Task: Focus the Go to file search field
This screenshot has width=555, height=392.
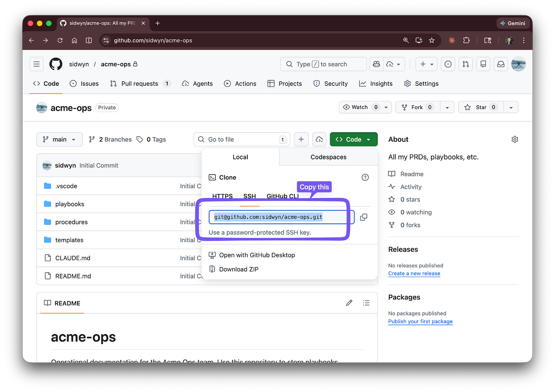Action: pos(242,139)
